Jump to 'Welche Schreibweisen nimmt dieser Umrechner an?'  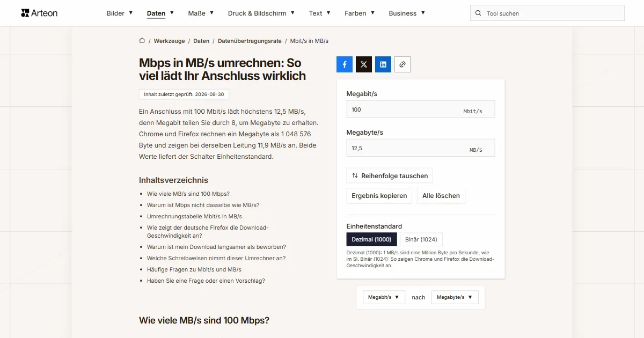point(216,258)
